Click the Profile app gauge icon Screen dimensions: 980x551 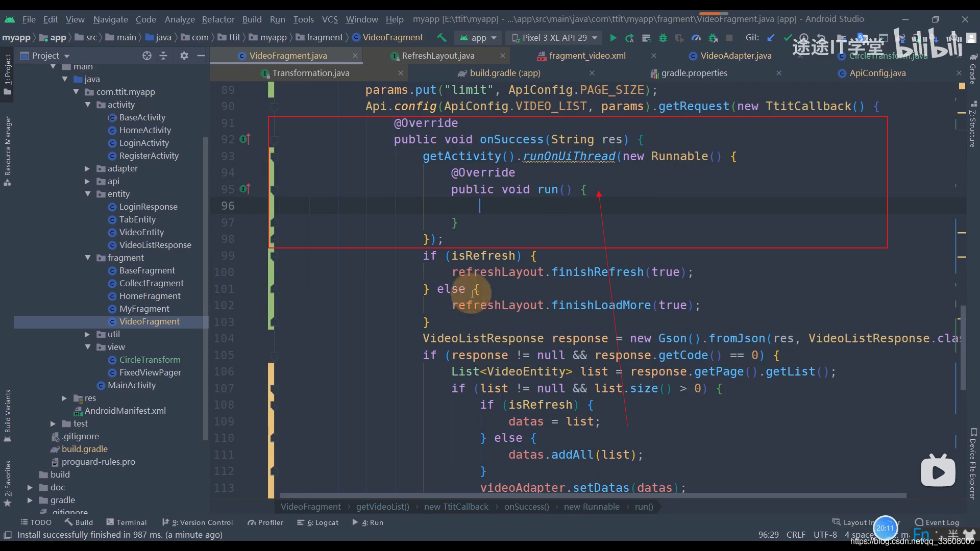click(696, 38)
